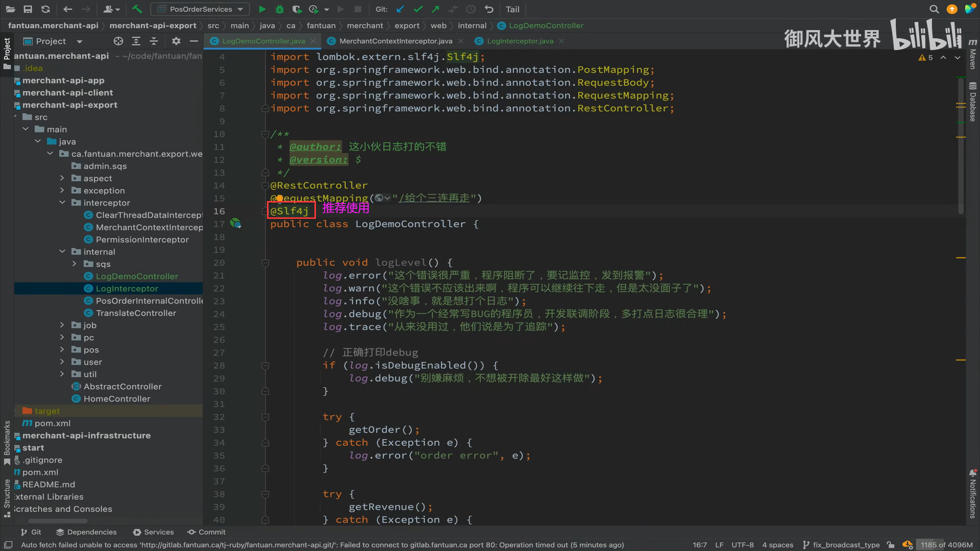Rollback changes with the undo arrow icon
Image resolution: width=980 pixels, height=551 pixels.
[x=489, y=9]
